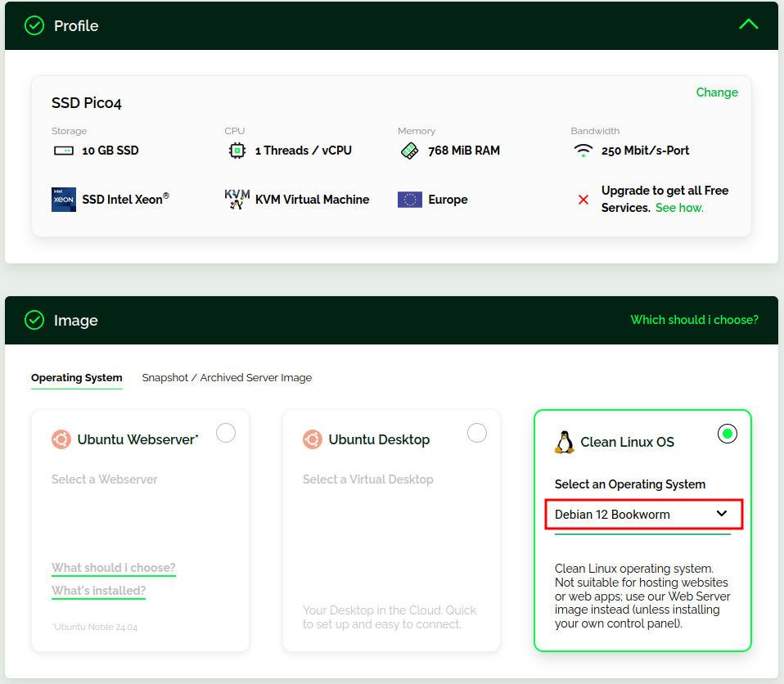This screenshot has width=784, height=684.
Task: Select the Ubuntu Webserver radio button
Action: 226,433
